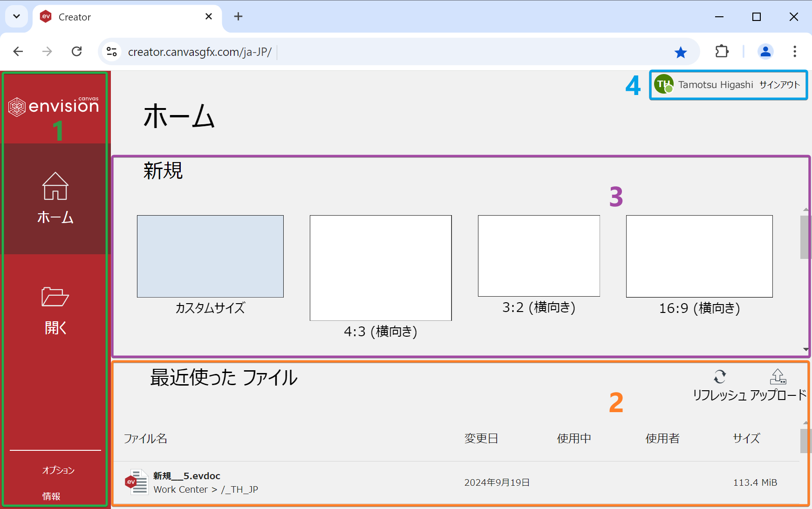Bookmark page with the star icon
Screen dimensions: 812x509
click(681, 52)
